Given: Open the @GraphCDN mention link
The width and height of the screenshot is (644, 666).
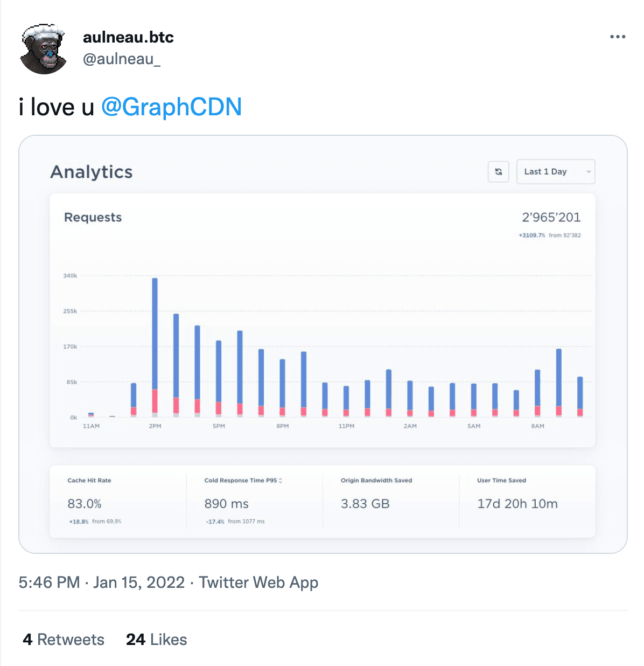Looking at the screenshot, I should (x=171, y=107).
